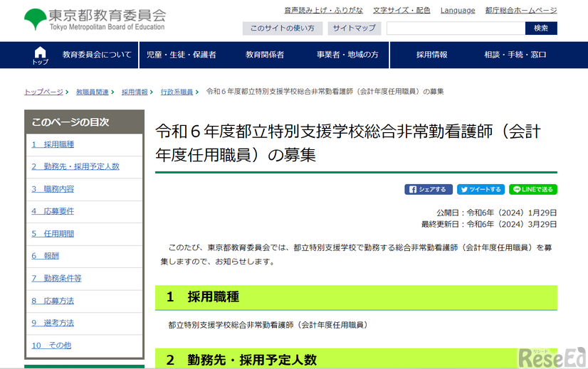Image resolution: width=588 pixels, height=369 pixels.
Task: Open the 教育委員会について menu
Action: (x=97, y=55)
